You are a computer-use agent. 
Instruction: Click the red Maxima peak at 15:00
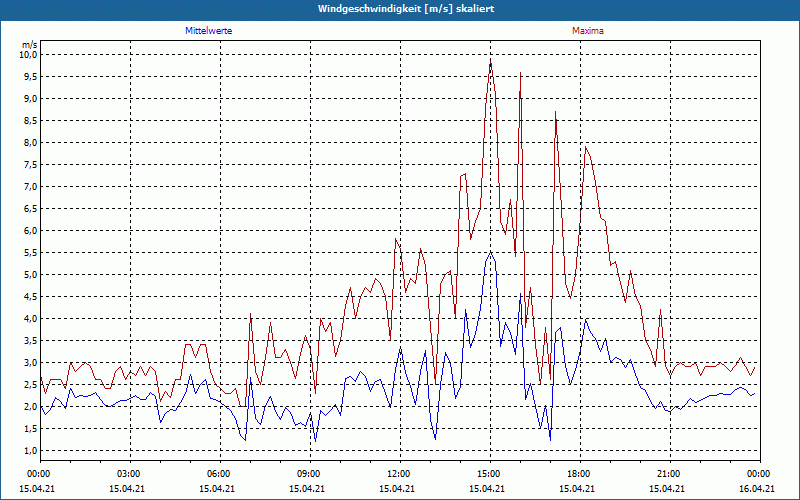[491, 62]
